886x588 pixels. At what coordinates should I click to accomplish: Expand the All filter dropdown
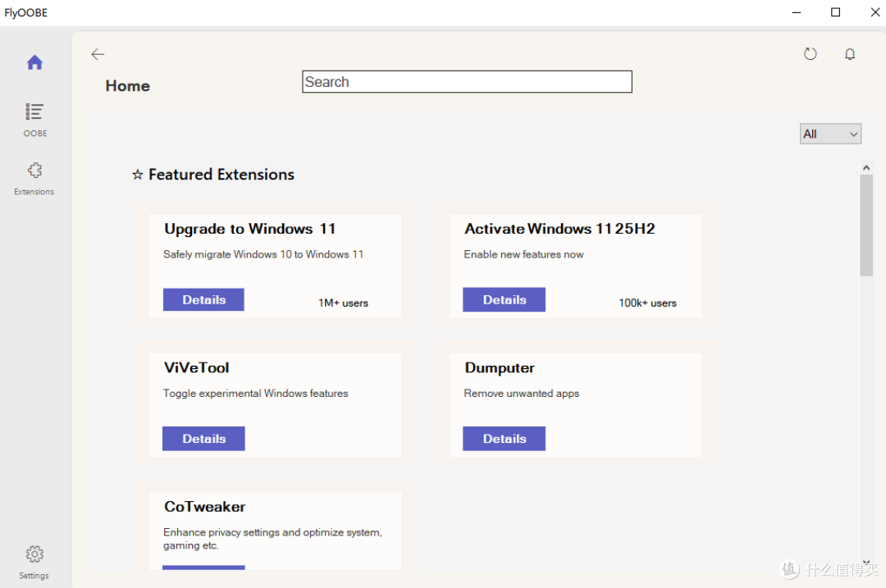pos(830,134)
